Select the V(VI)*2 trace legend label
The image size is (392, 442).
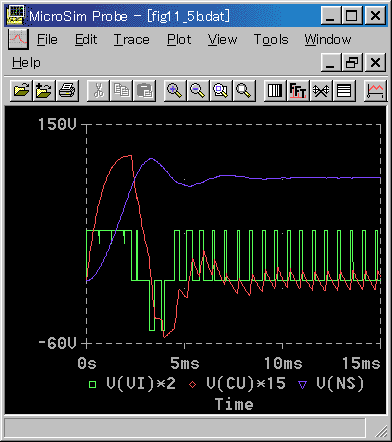click(x=141, y=384)
